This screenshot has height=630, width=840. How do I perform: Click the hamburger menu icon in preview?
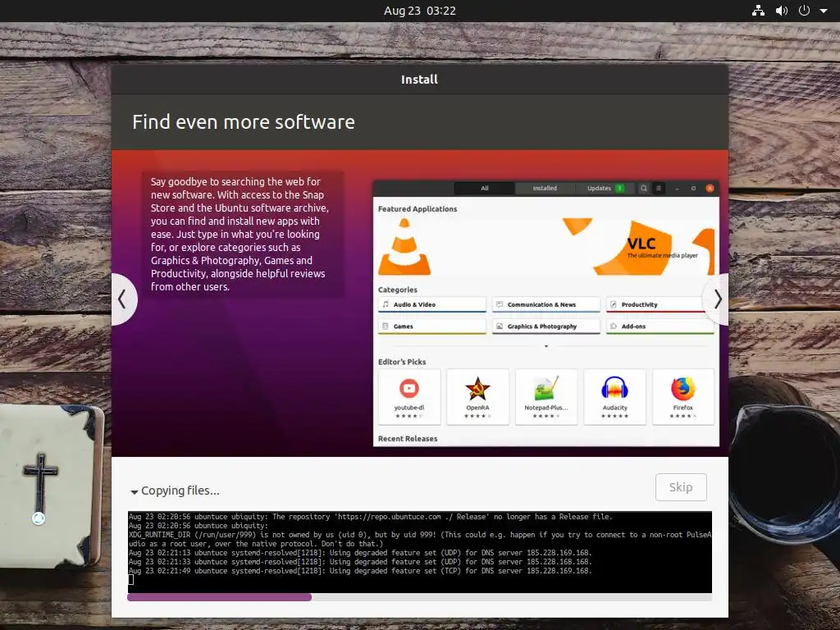pyautogui.click(x=659, y=188)
